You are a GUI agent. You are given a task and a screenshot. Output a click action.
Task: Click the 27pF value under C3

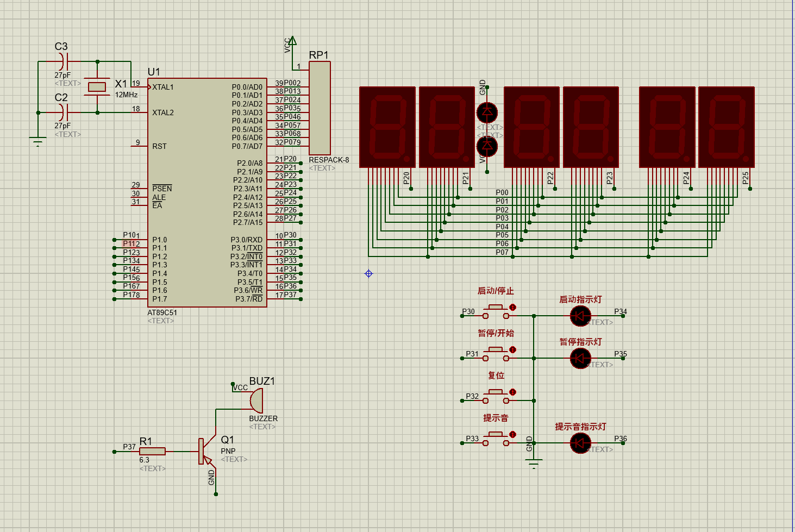click(x=62, y=75)
